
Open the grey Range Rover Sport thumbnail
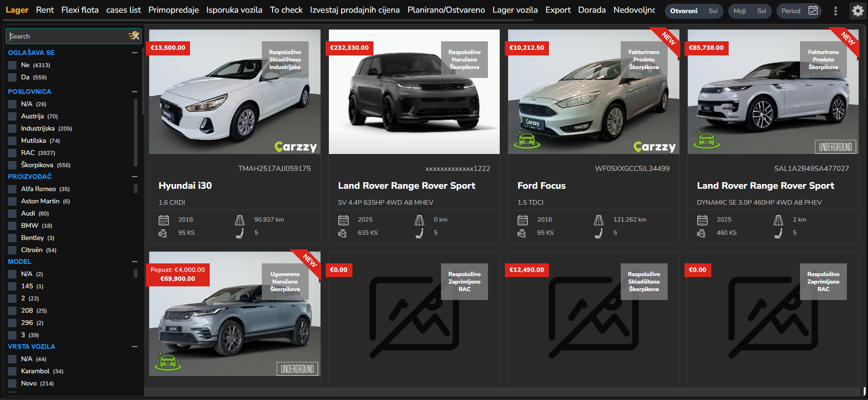[x=414, y=92]
